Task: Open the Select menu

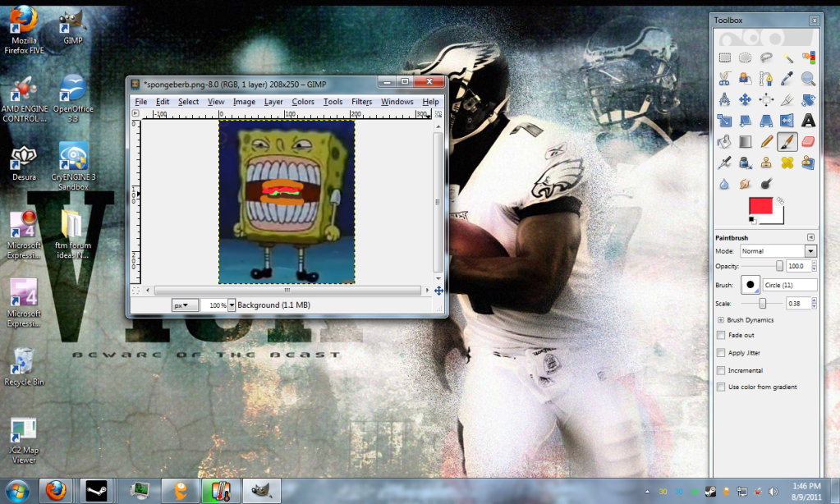Action: click(x=188, y=102)
